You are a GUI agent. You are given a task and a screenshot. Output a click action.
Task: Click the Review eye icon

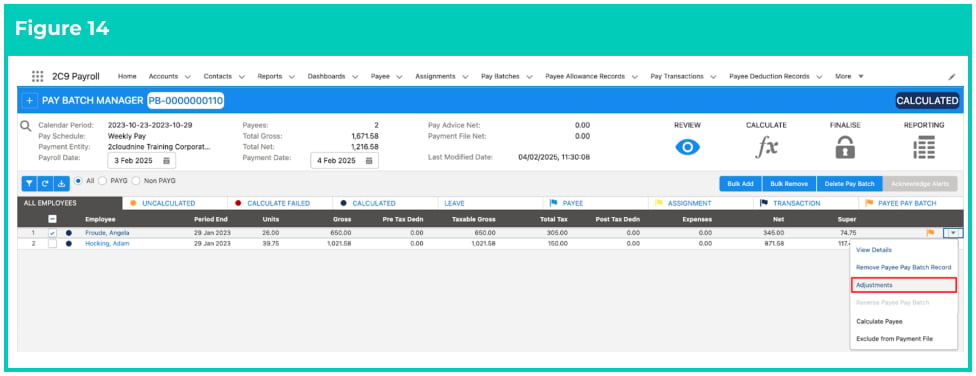(687, 148)
